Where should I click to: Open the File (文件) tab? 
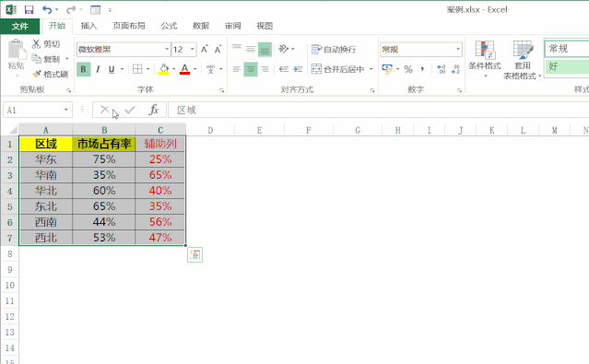click(19, 26)
